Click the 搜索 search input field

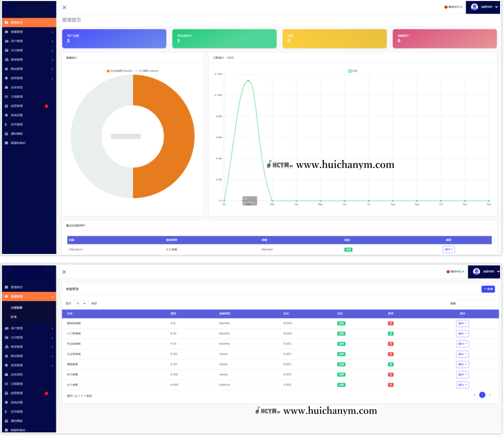(x=476, y=303)
